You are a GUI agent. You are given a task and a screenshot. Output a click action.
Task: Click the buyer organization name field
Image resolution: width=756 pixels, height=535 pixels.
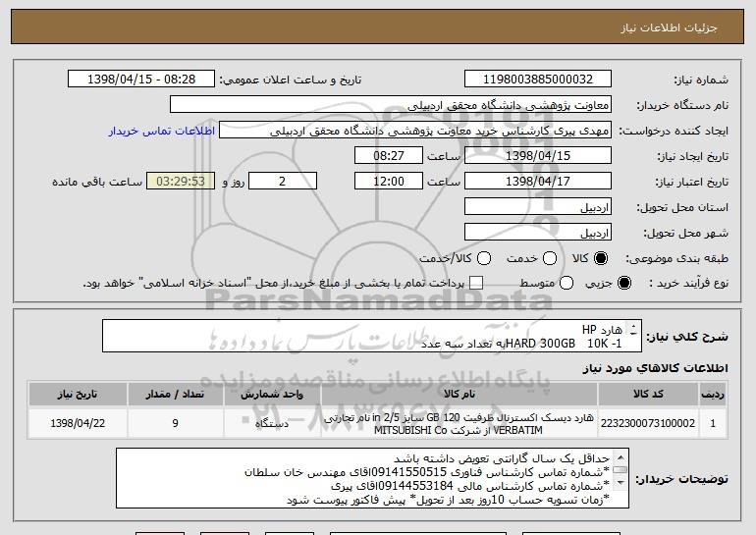(391, 105)
